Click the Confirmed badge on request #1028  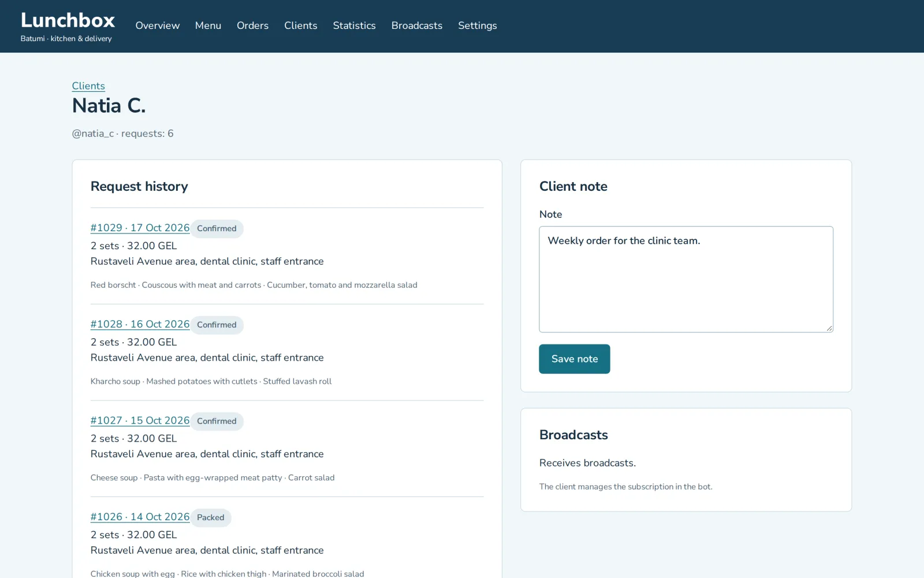pos(217,325)
